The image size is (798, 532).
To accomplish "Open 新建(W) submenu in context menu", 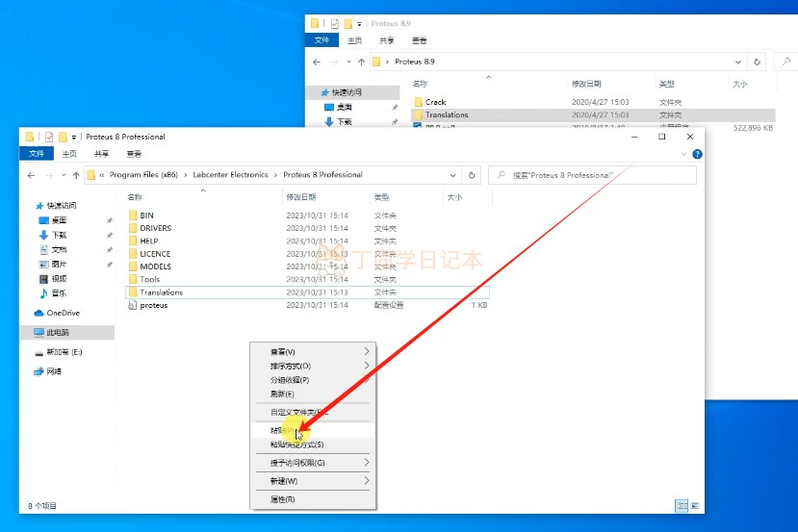I will point(313,481).
